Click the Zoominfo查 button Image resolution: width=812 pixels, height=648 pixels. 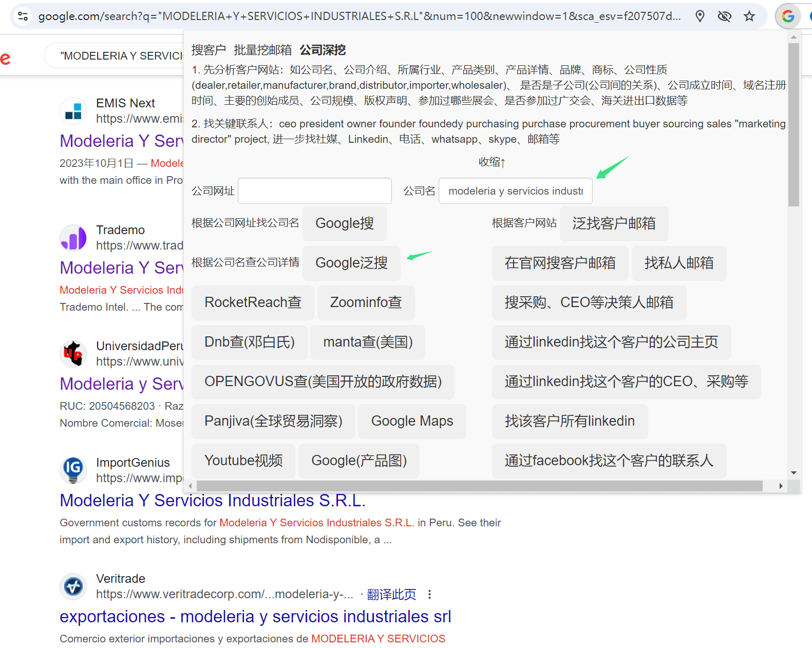(366, 302)
